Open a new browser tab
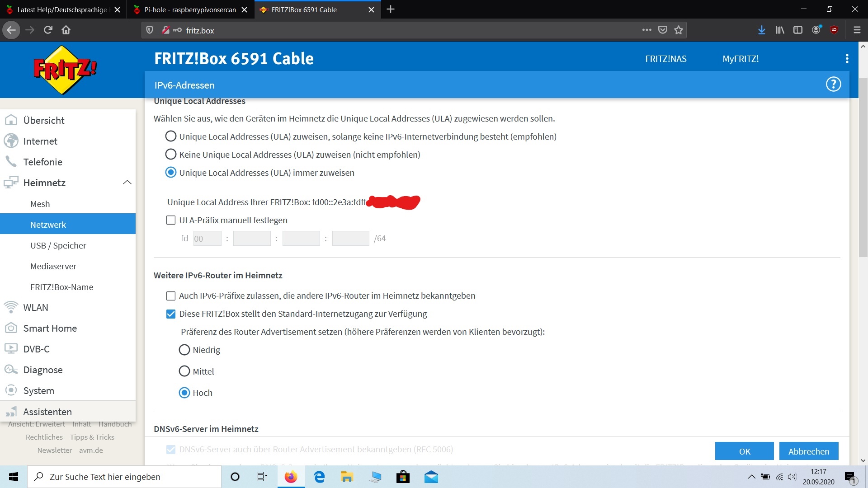 point(391,9)
